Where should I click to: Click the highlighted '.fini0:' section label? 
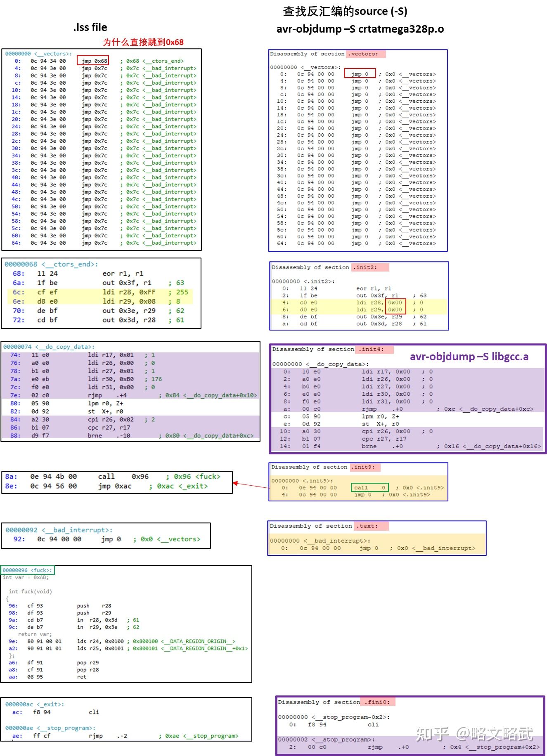(377, 702)
